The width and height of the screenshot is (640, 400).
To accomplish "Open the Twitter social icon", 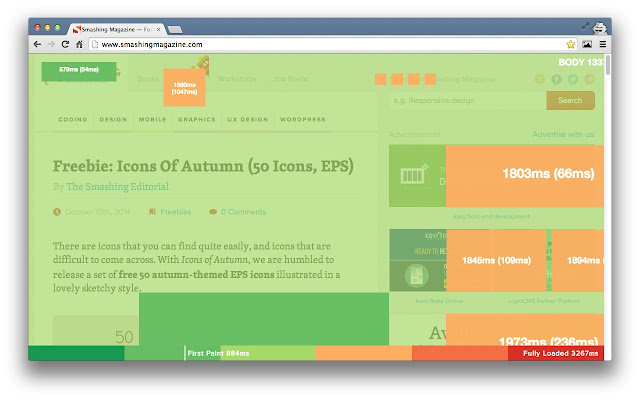I will pyautogui.click(x=573, y=79).
